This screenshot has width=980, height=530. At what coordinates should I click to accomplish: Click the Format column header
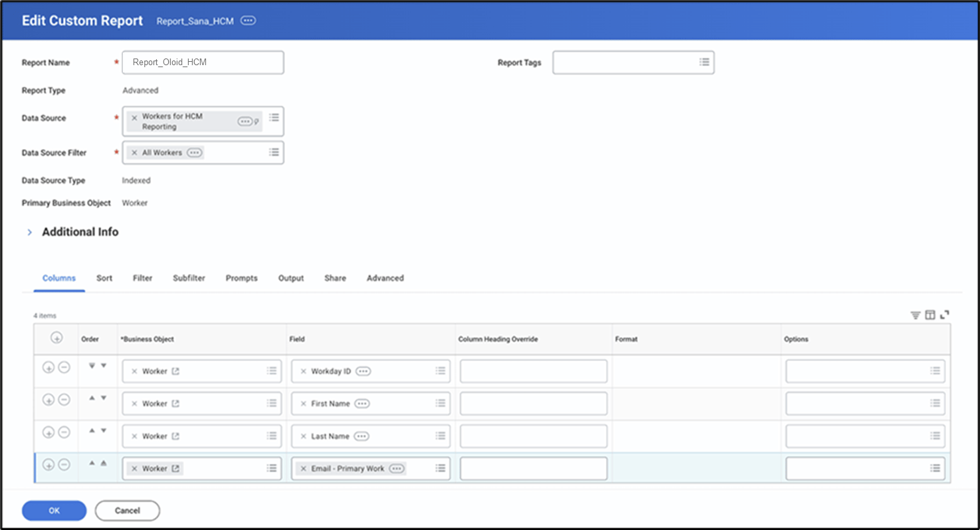626,339
